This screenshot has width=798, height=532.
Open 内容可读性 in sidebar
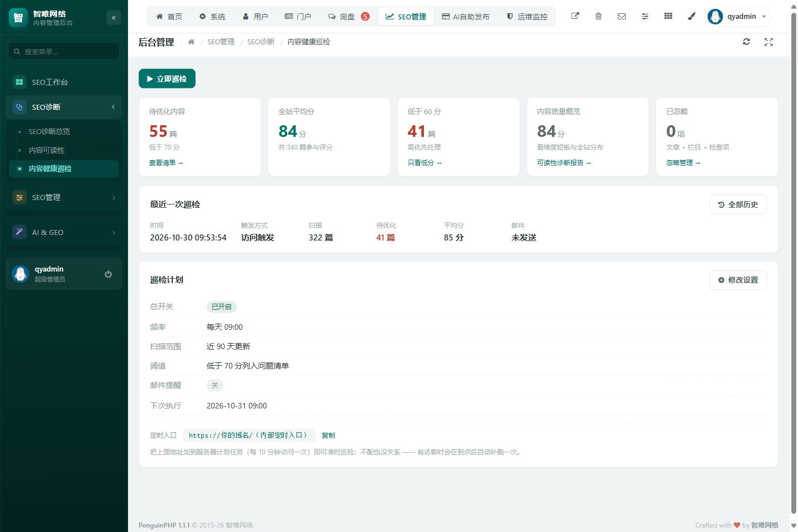[64, 150]
